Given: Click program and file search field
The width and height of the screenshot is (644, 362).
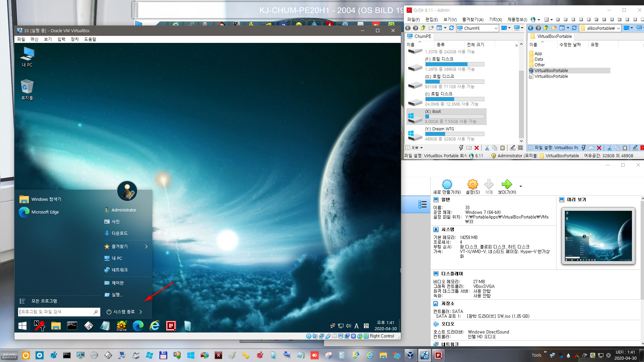Looking at the screenshot, I should [x=59, y=312].
